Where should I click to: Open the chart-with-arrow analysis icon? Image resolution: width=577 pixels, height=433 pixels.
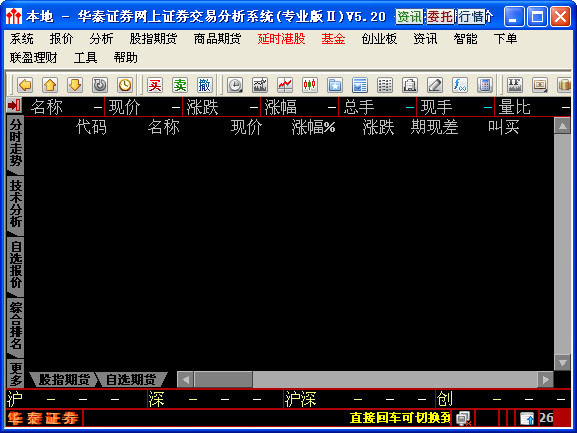pos(260,85)
